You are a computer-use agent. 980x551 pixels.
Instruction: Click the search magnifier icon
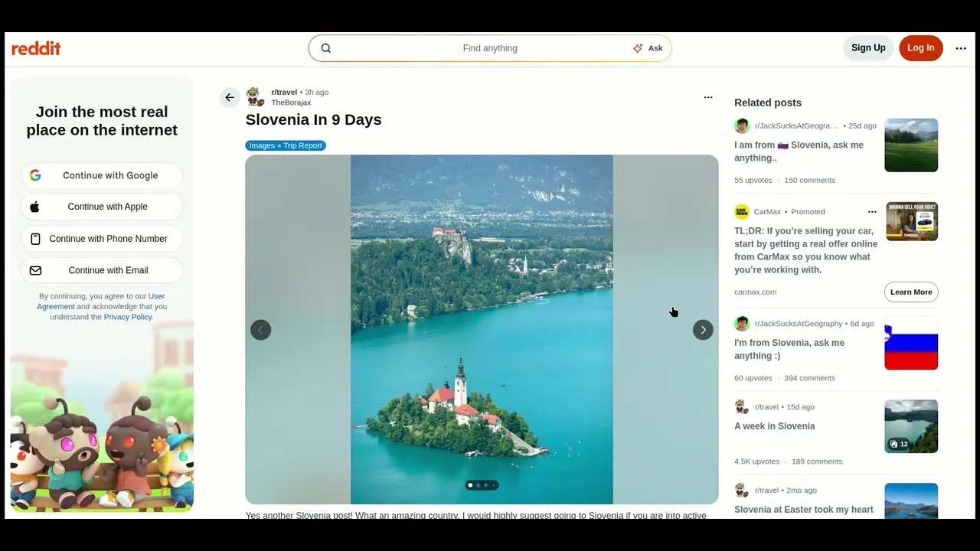(326, 48)
